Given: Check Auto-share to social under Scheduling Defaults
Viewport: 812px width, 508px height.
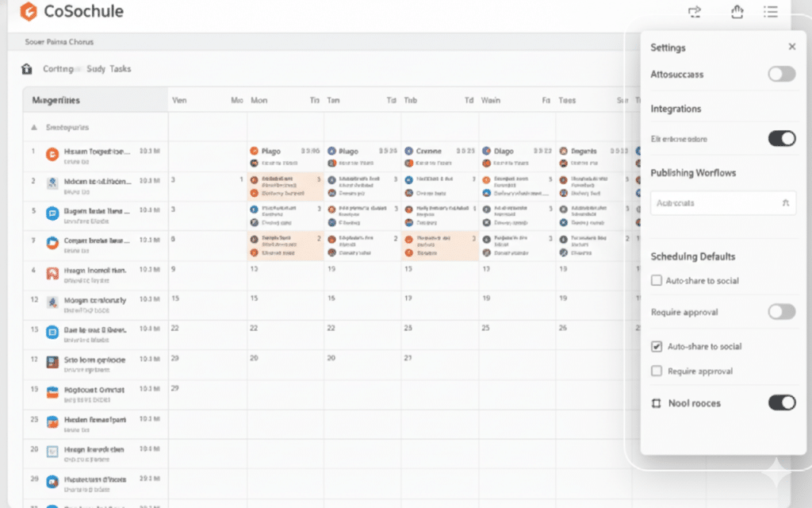Looking at the screenshot, I should (656, 280).
